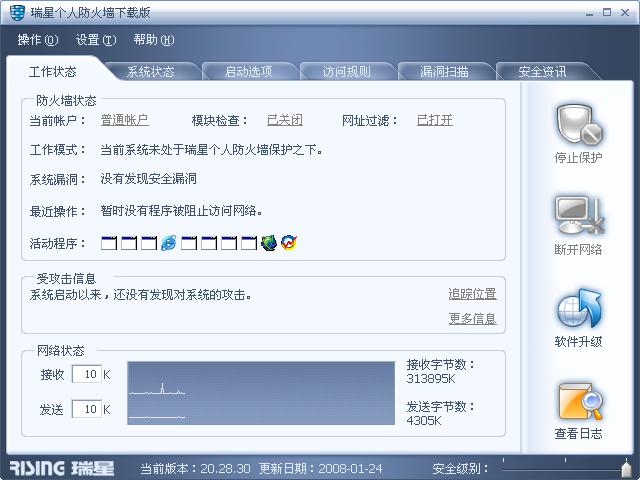The image size is (640, 480).
Task: Click the 软件升级 text label
Action: click(578, 342)
